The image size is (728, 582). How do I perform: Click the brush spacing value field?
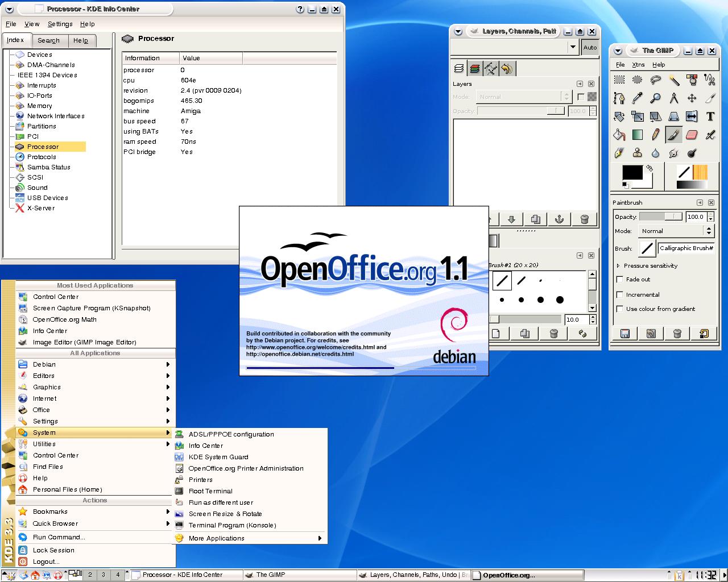tap(576, 319)
